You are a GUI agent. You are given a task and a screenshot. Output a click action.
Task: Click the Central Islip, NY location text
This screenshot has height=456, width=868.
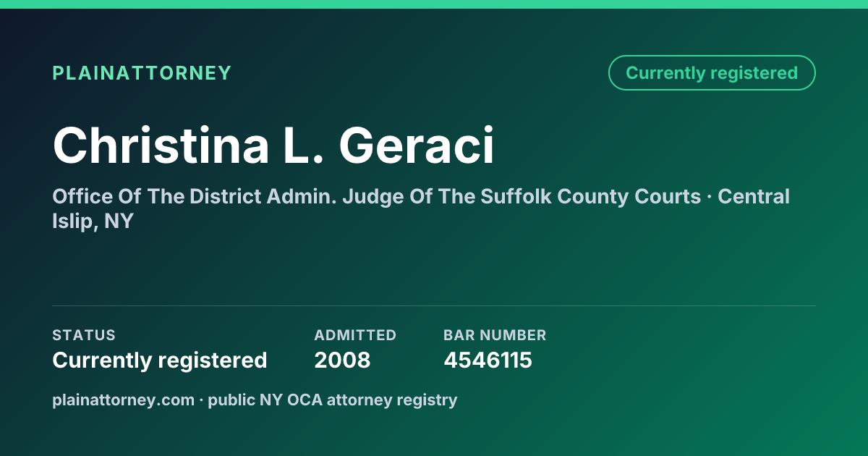pyautogui.click(x=421, y=208)
